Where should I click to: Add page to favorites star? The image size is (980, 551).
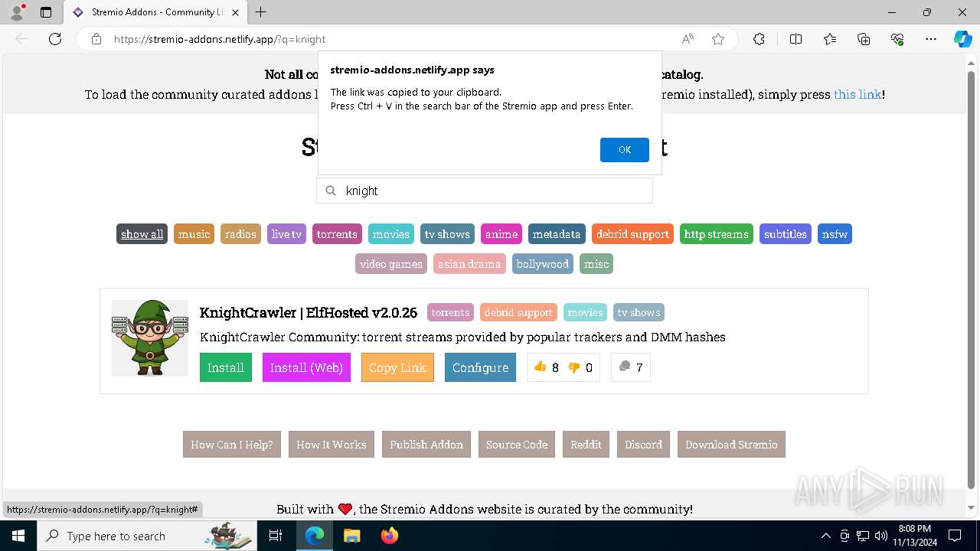(718, 39)
